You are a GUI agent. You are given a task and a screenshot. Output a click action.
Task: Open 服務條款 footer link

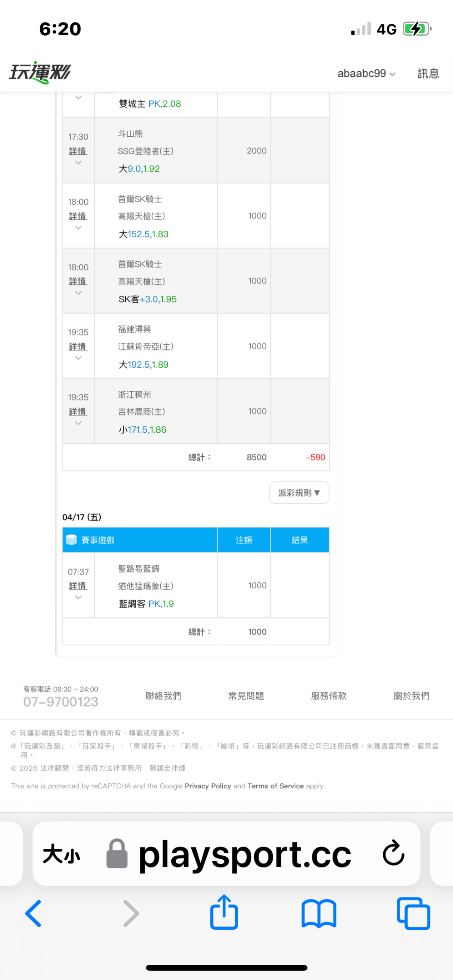(329, 696)
